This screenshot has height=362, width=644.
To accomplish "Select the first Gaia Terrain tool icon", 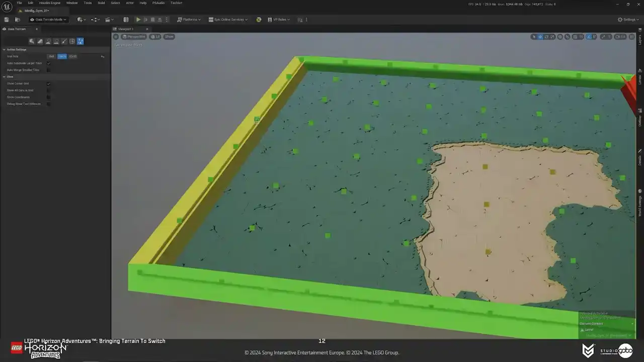I will pos(32,41).
